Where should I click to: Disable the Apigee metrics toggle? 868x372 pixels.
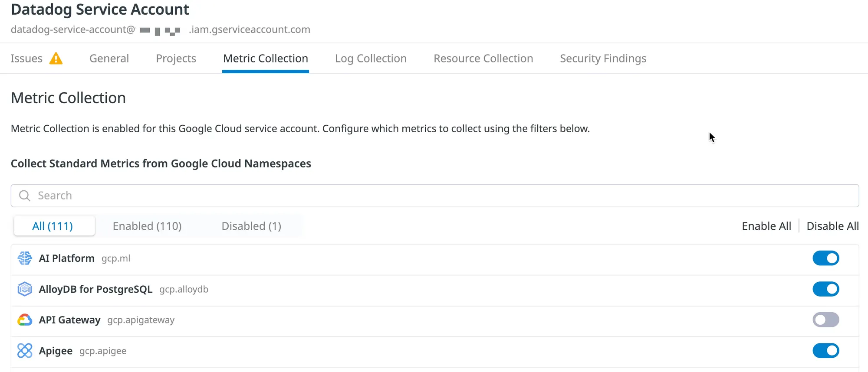[x=825, y=351]
